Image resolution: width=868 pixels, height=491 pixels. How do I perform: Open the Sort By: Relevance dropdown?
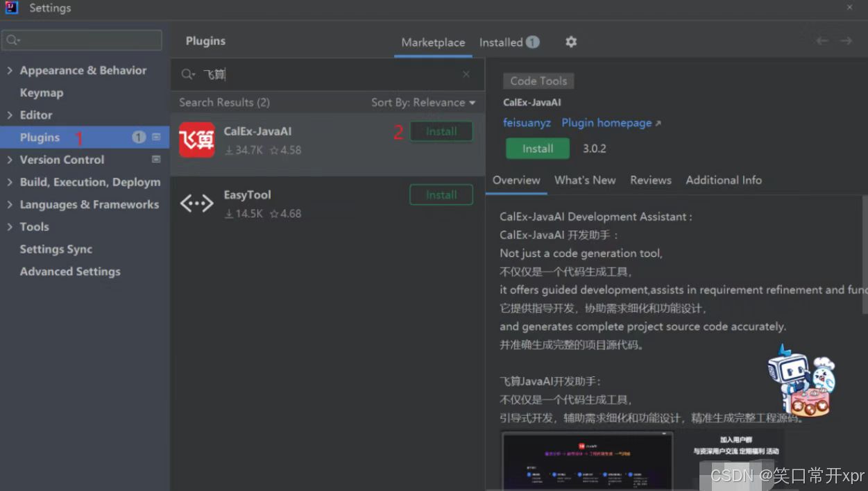point(423,102)
